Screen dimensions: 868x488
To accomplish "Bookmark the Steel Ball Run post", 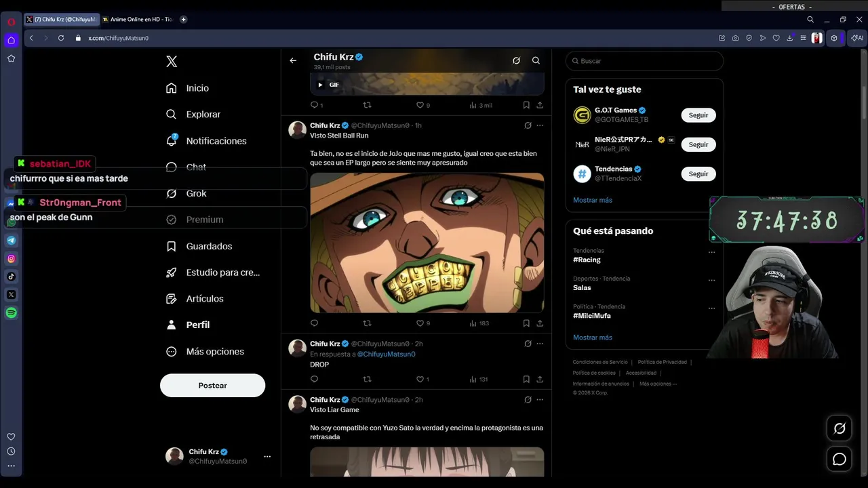I will 526,323.
